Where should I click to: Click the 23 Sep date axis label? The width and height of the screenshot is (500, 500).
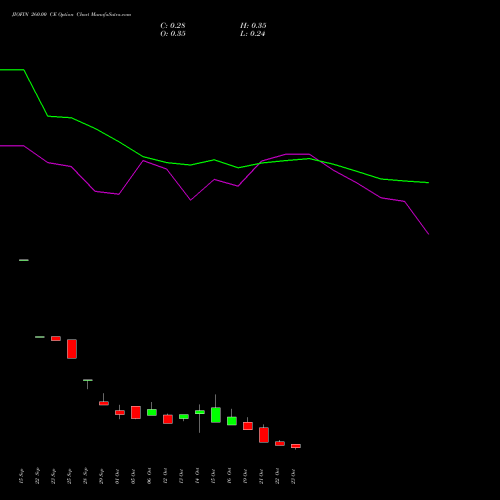click(53, 476)
